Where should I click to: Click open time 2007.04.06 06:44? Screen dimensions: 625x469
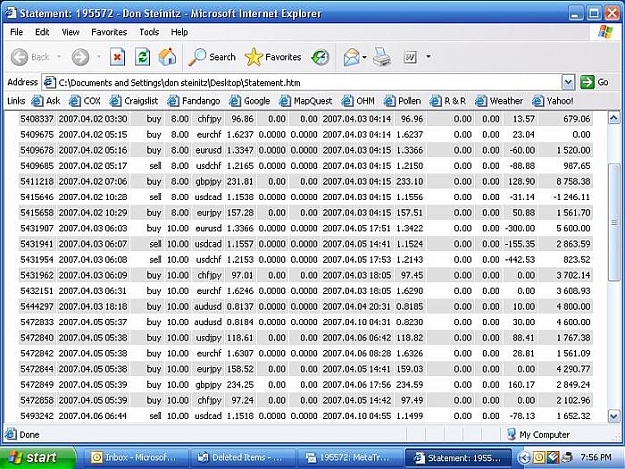[x=92, y=416]
